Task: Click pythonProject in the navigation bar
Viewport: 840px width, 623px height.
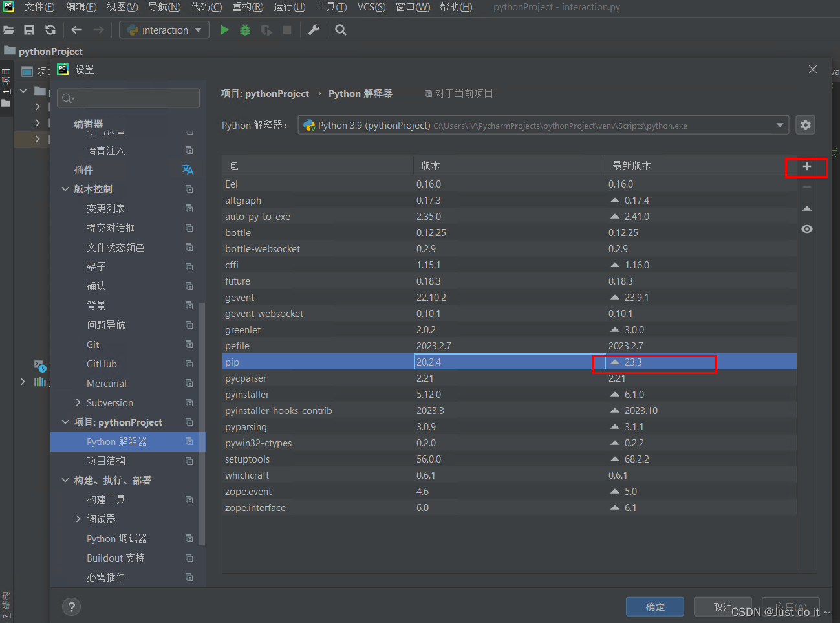Action: point(50,51)
